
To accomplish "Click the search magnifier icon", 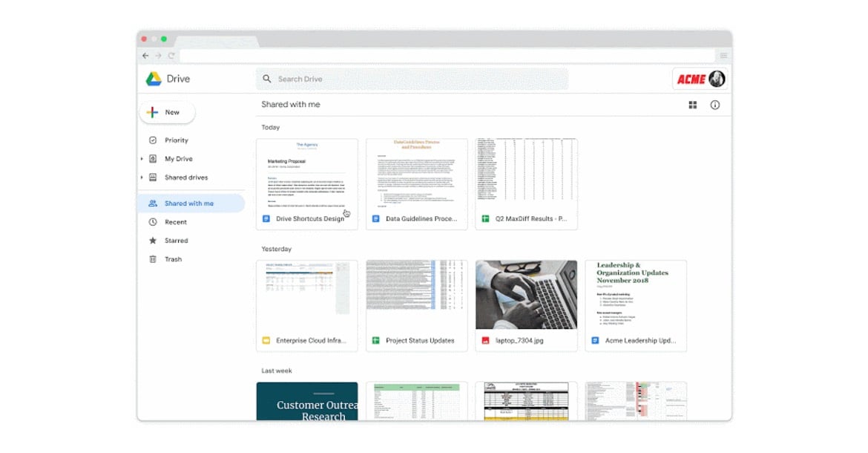I will point(267,79).
